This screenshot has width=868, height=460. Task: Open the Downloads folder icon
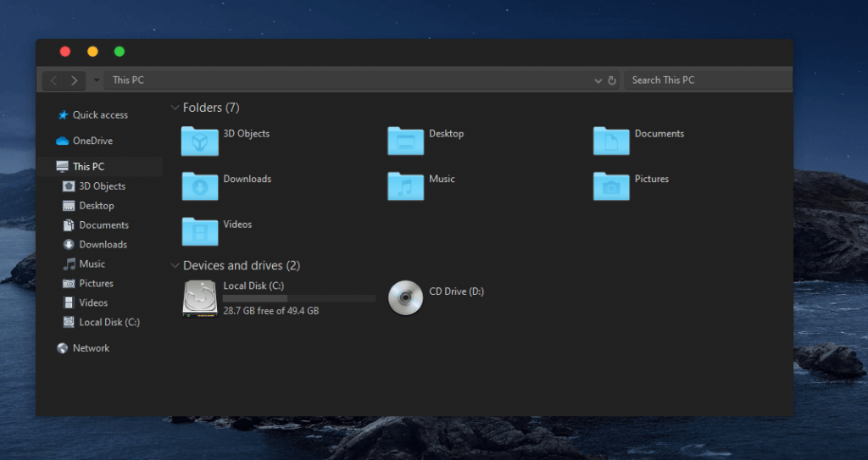coord(199,186)
